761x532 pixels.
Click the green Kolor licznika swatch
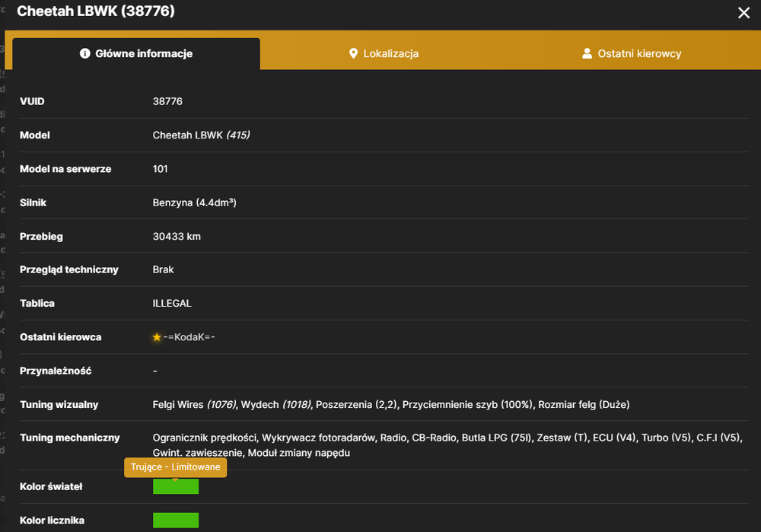176,521
